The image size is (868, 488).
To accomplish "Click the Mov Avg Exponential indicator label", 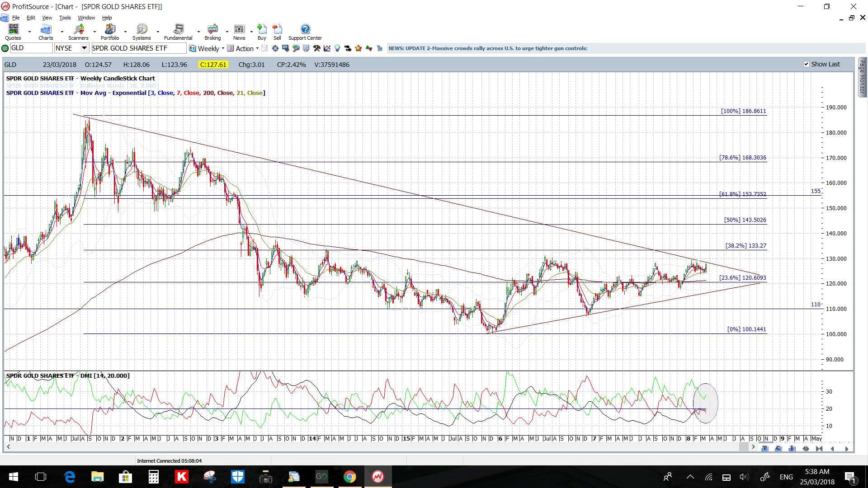I will point(136,93).
